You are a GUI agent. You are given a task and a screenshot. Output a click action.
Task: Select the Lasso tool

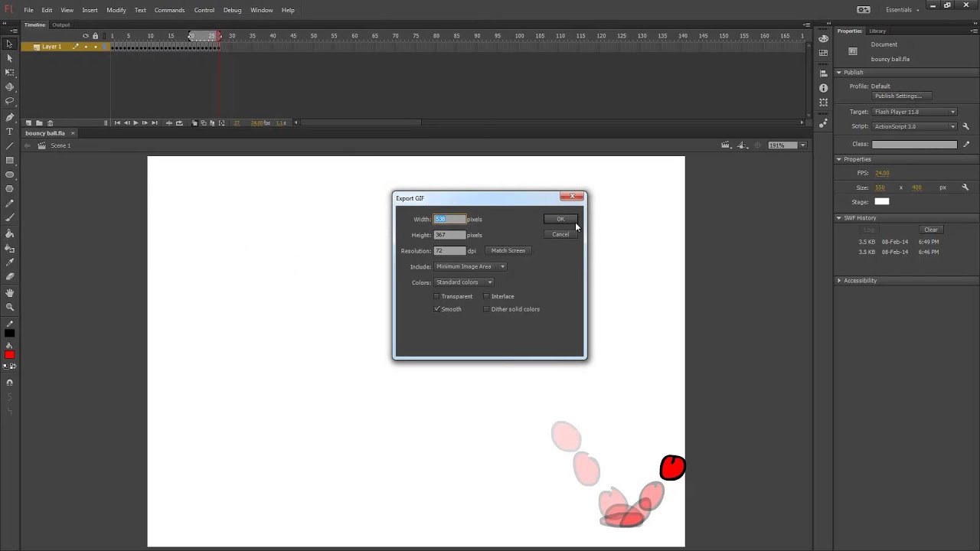click(10, 102)
